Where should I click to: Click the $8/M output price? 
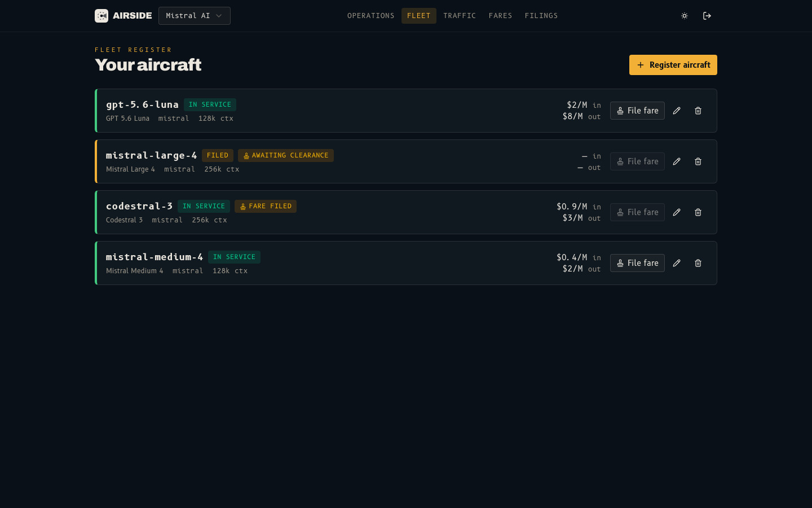tap(573, 116)
